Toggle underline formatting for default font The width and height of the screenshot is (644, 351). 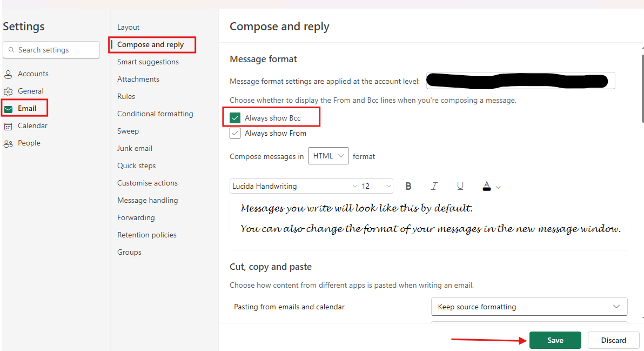tap(460, 186)
